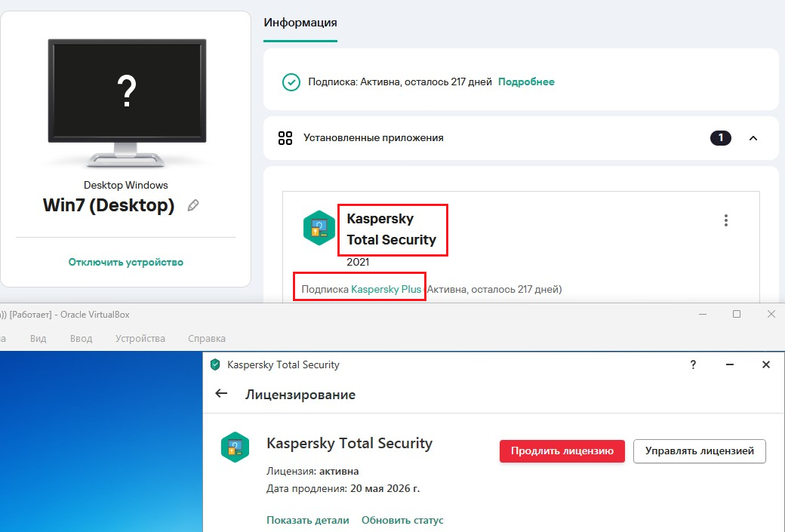
Task: Click the Отключить устройство link
Action: pos(126,262)
